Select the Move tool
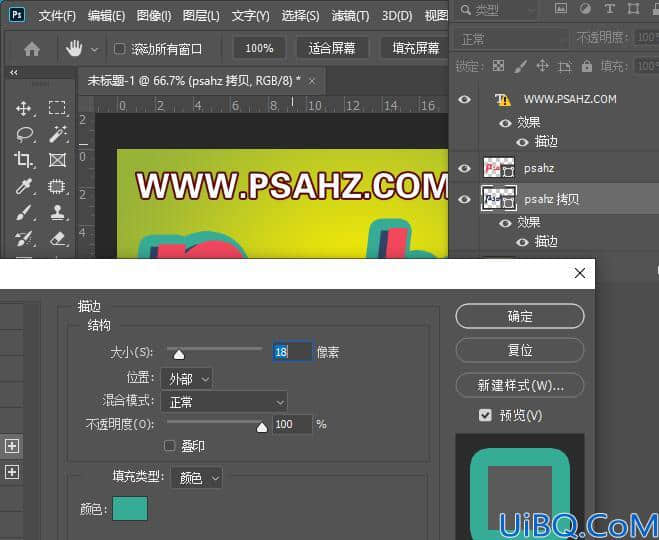The image size is (659, 540). (x=24, y=108)
